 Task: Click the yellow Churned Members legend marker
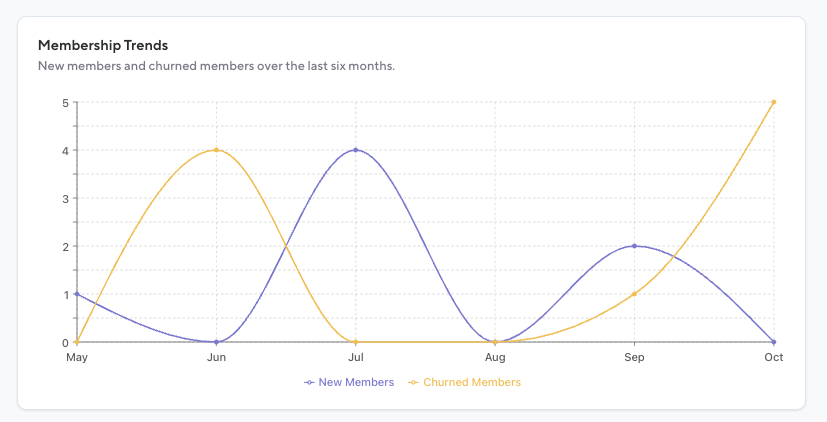coord(414,382)
